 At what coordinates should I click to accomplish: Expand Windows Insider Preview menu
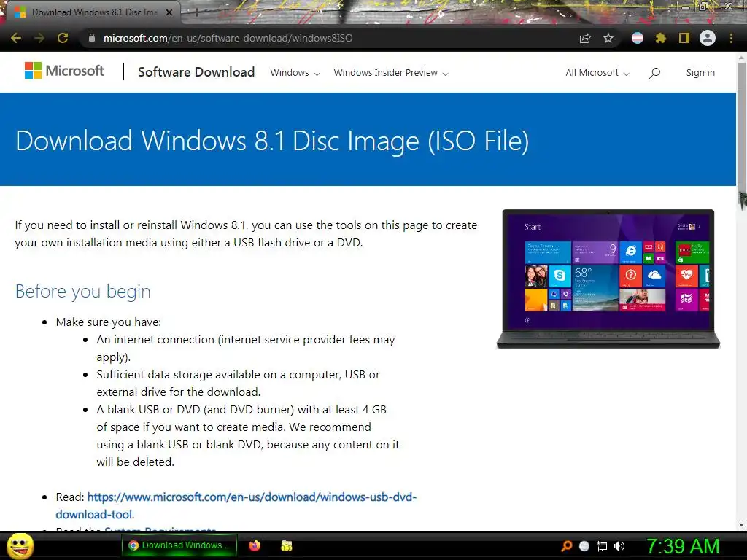coord(391,73)
